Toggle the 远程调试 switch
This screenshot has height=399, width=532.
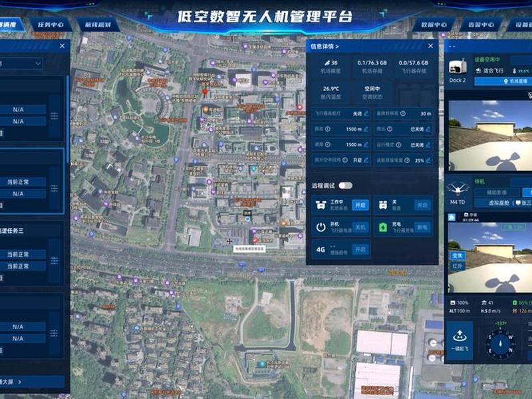coord(345,186)
